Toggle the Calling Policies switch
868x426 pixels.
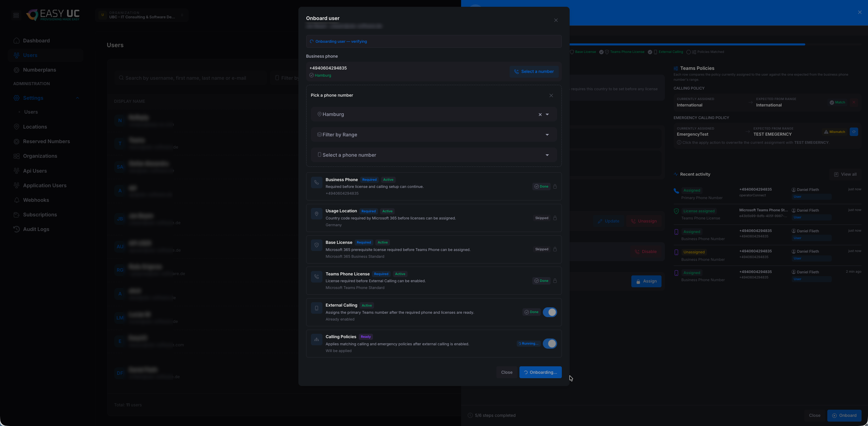pyautogui.click(x=550, y=344)
